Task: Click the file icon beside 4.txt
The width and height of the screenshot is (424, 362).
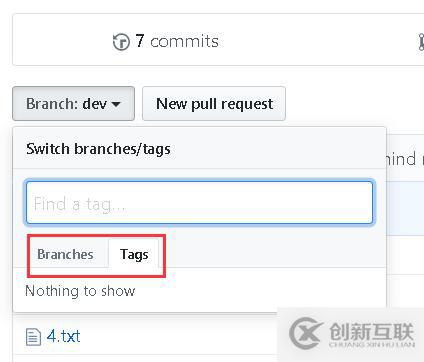Action: [x=33, y=337]
